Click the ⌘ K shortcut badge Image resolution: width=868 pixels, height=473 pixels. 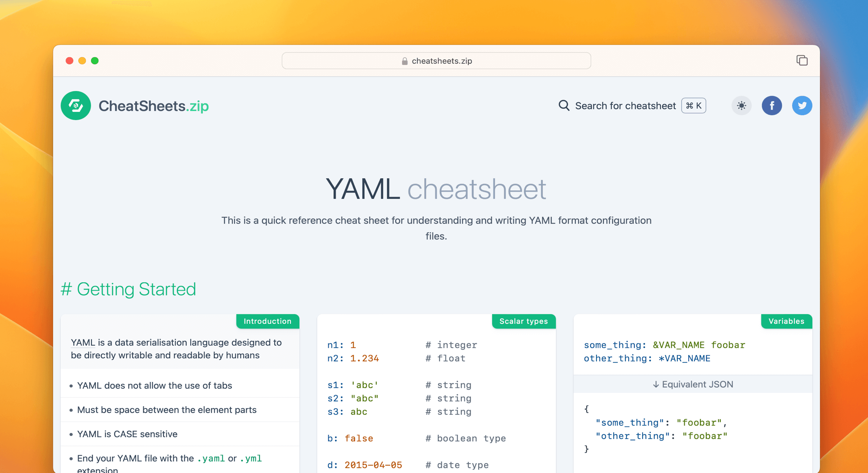tap(693, 106)
